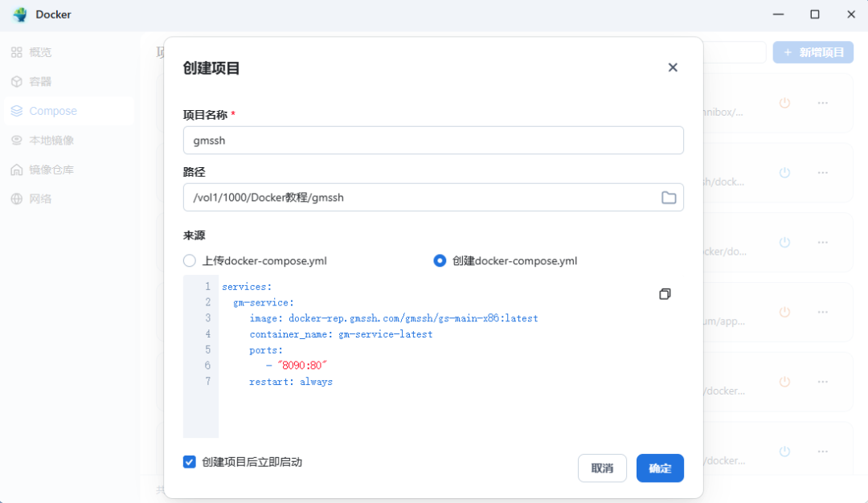The width and height of the screenshot is (868, 503).
Task: Select the Compose sidebar item
Action: (x=68, y=111)
